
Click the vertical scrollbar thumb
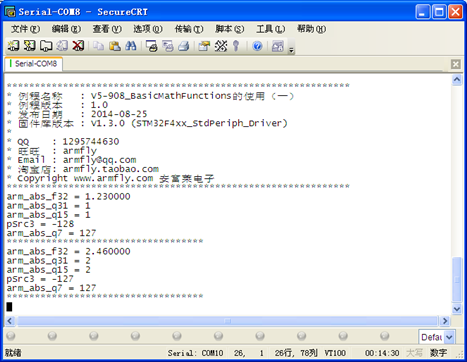[457, 279]
